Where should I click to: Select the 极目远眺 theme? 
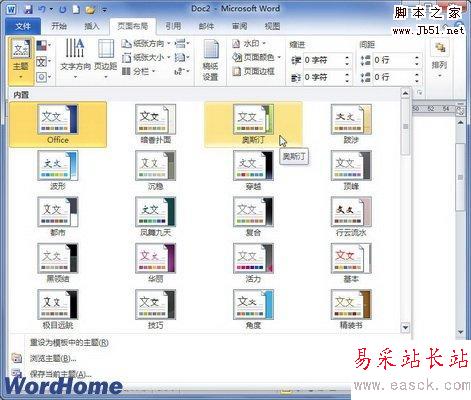tap(58, 309)
